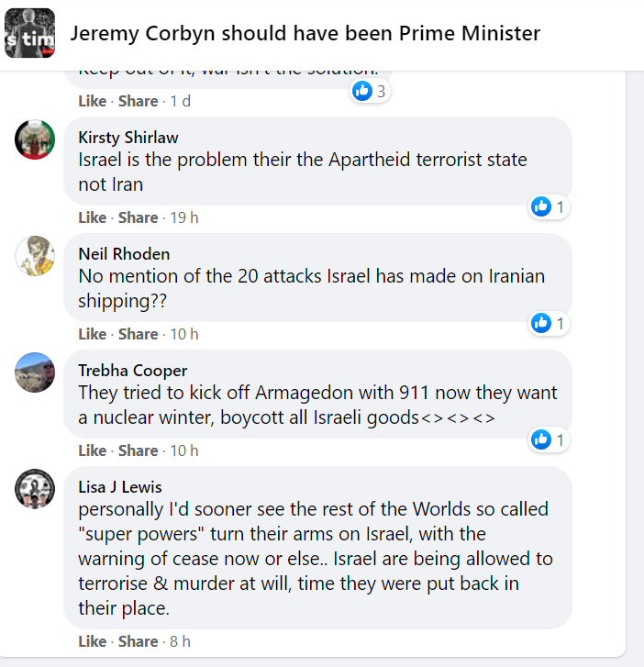Like Trebha Cooper's comment
644x667 pixels.
(92, 450)
